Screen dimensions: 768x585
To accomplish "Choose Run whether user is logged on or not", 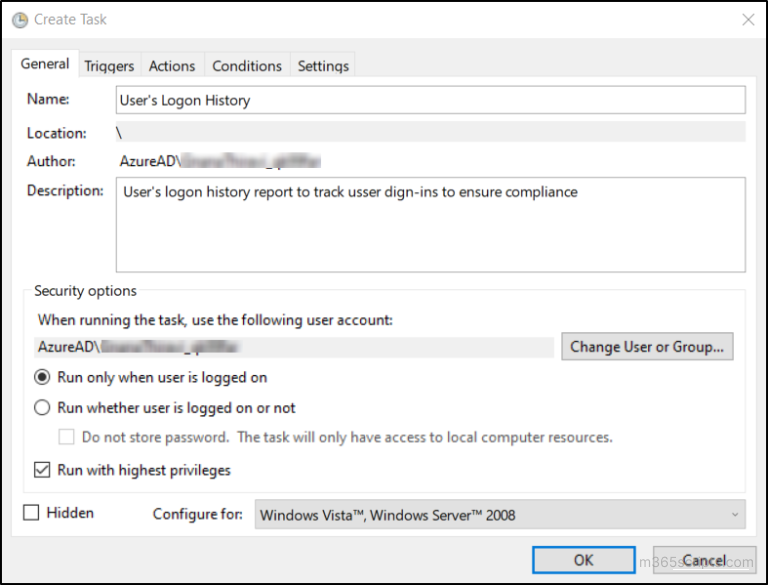I will pos(42,408).
